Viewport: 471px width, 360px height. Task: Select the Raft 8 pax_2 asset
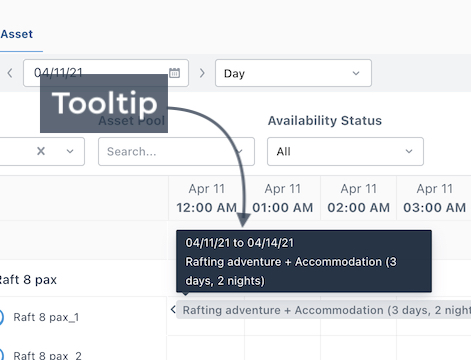[x=47, y=355]
